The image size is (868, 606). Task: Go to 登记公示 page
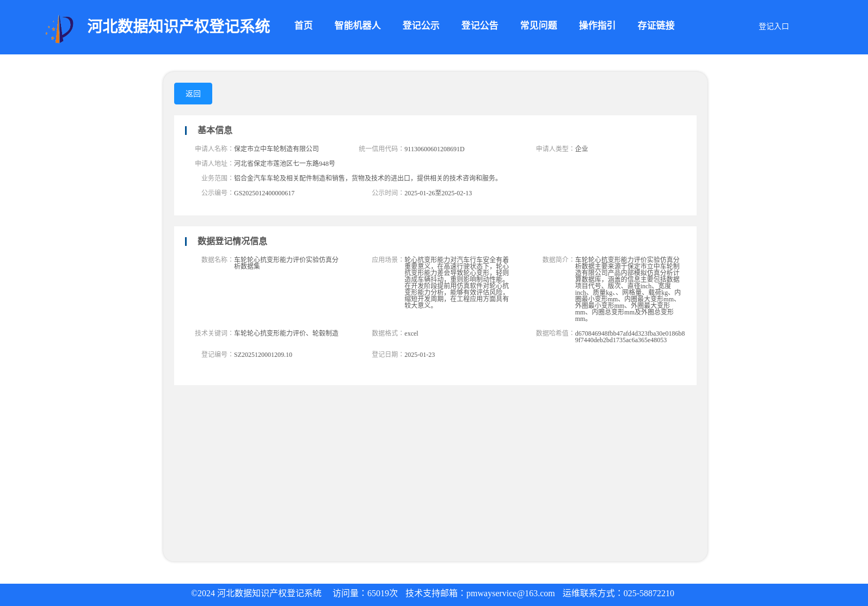point(421,26)
